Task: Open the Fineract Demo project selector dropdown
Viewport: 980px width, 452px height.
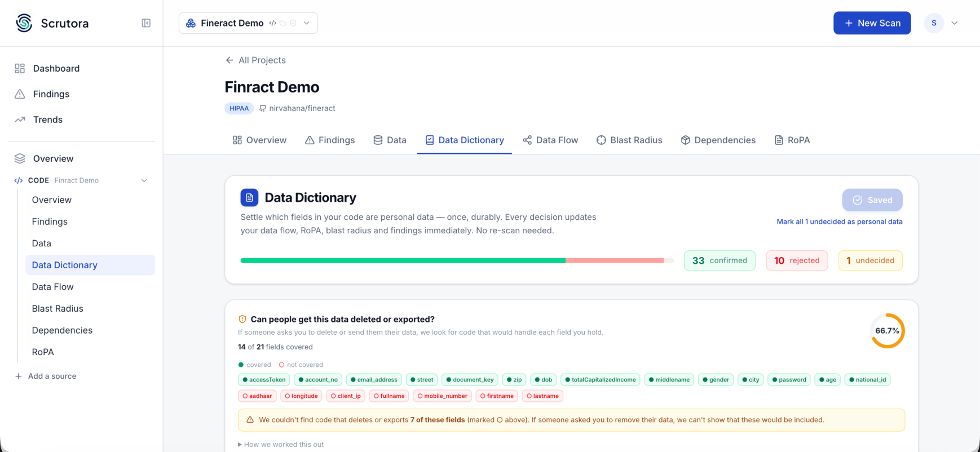Action: click(x=248, y=23)
